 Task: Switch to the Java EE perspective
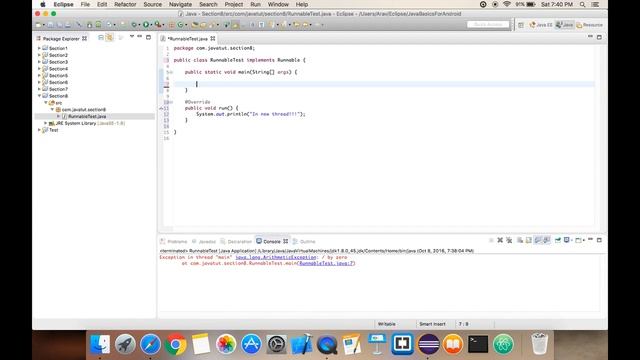pyautogui.click(x=540, y=25)
